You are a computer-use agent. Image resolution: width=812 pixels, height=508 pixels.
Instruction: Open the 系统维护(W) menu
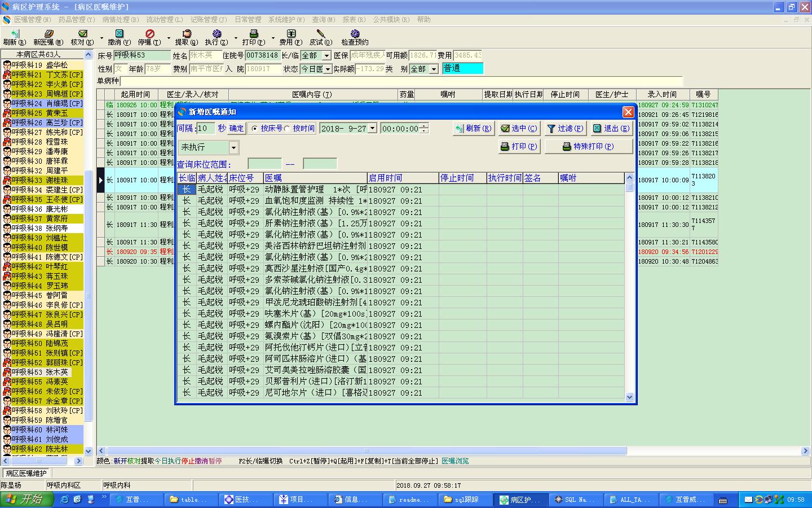pos(286,20)
